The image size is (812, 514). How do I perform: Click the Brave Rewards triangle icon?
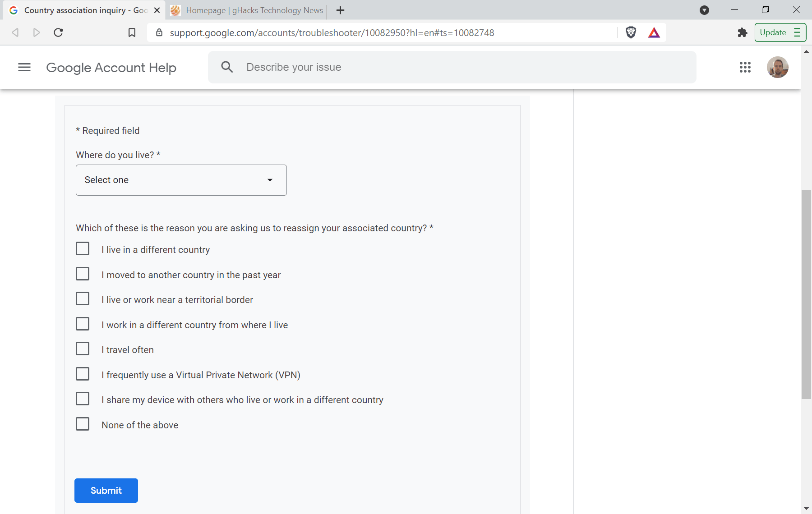pos(654,32)
